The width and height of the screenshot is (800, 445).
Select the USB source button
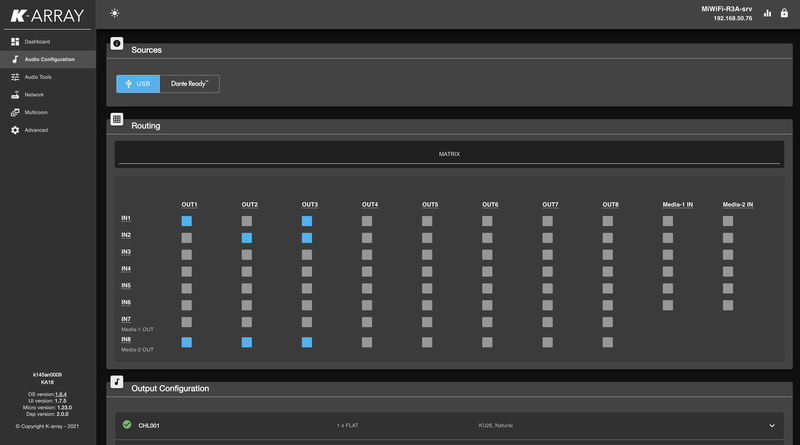pyautogui.click(x=138, y=84)
